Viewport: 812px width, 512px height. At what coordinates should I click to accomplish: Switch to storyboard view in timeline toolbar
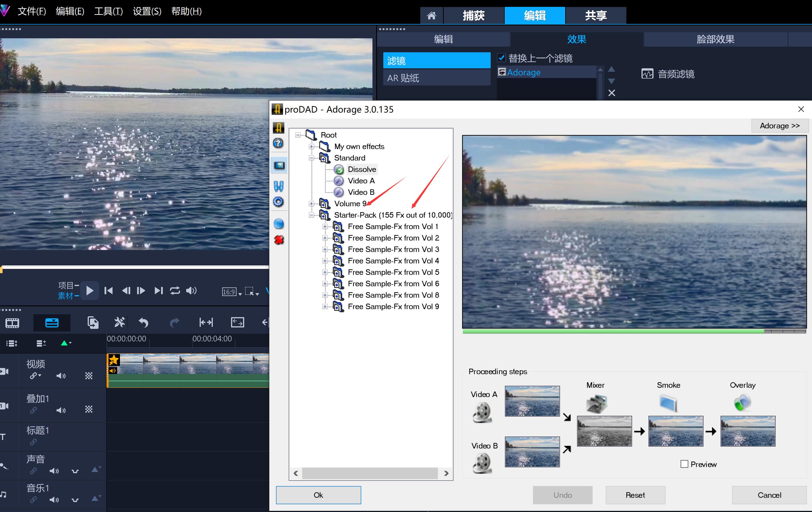[13, 323]
